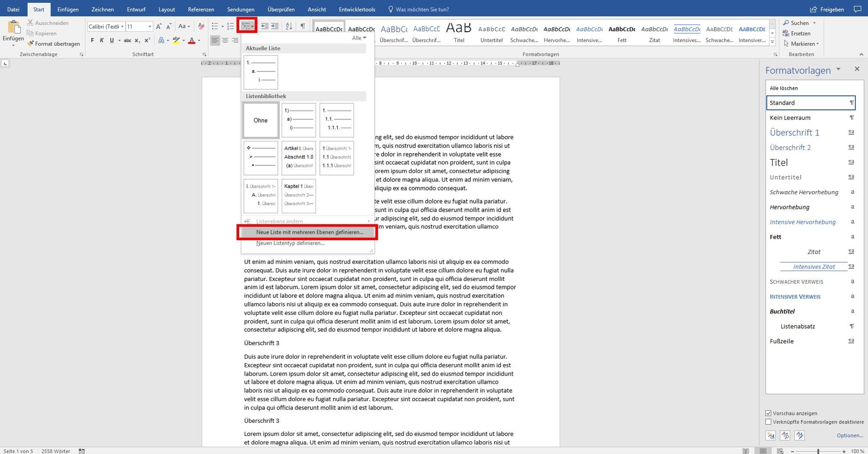This screenshot has width=868, height=454.
Task: Toggle italic formatting K
Action: tap(102, 40)
